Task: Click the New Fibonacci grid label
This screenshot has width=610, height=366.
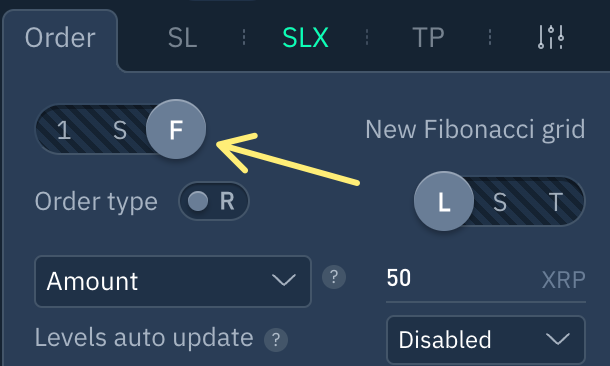Action: (475, 129)
